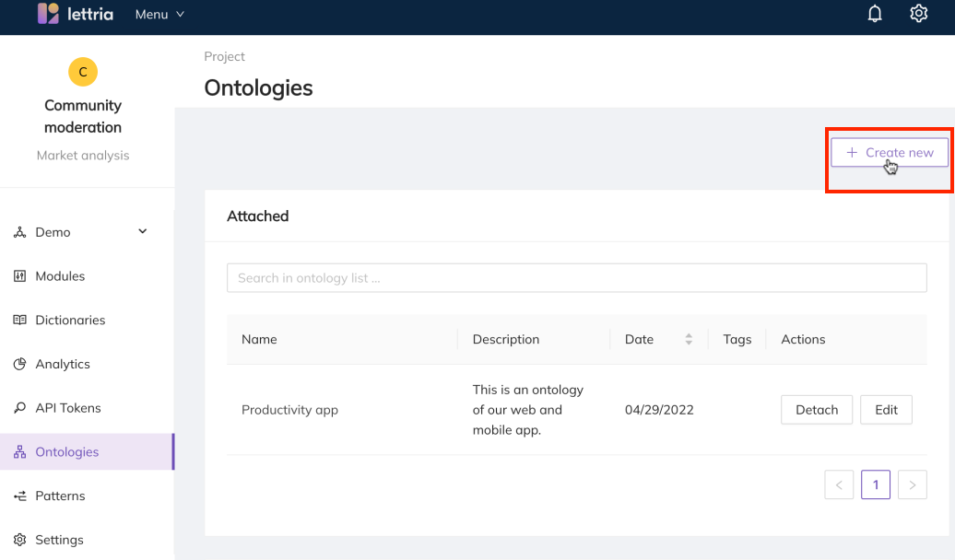Image resolution: width=955 pixels, height=560 pixels.
Task: Open the settings gear in top bar
Action: point(918,14)
